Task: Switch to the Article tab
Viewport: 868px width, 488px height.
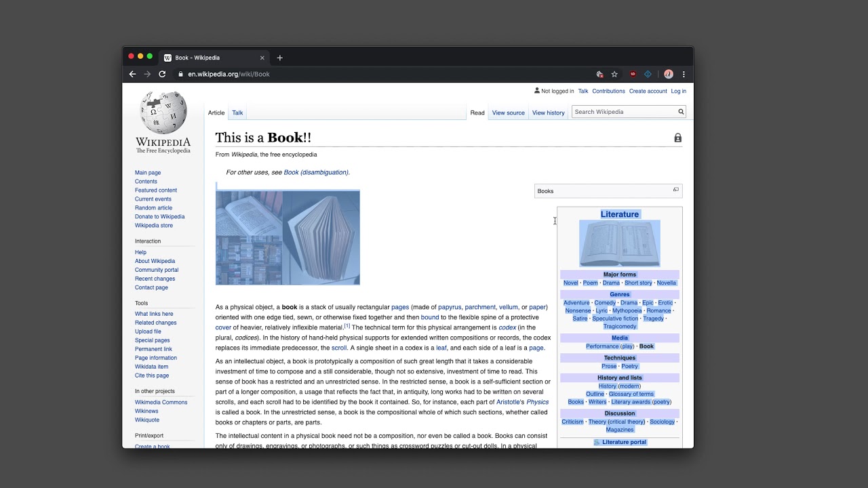Action: (x=216, y=113)
